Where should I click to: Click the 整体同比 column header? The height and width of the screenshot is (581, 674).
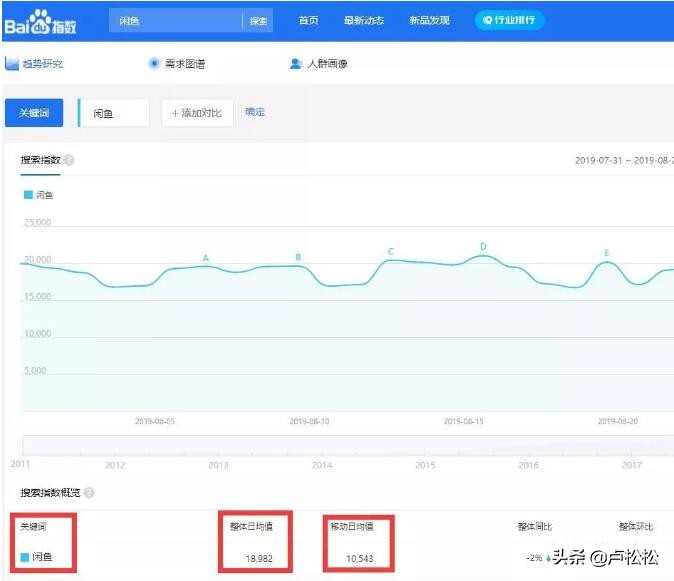[535, 526]
